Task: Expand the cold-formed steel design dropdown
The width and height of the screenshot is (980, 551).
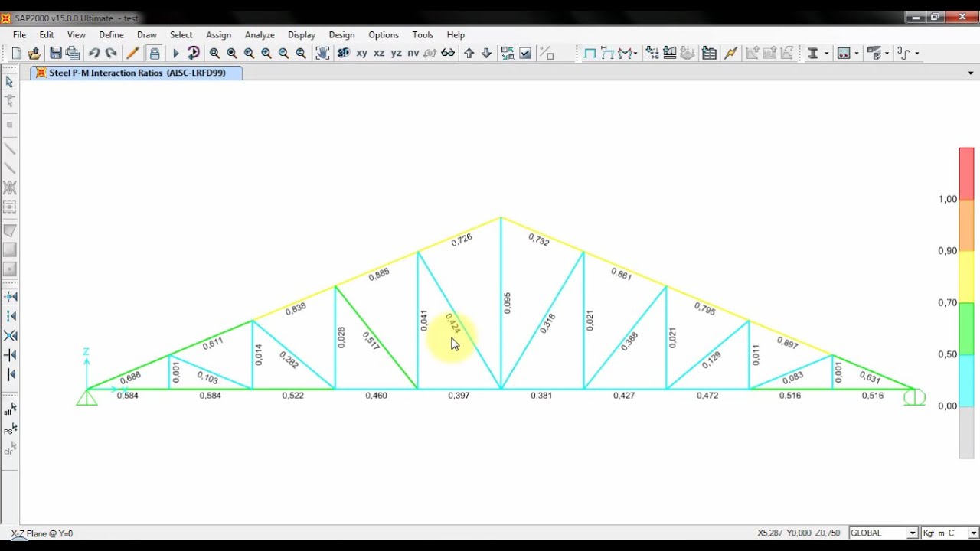Action: tap(916, 53)
